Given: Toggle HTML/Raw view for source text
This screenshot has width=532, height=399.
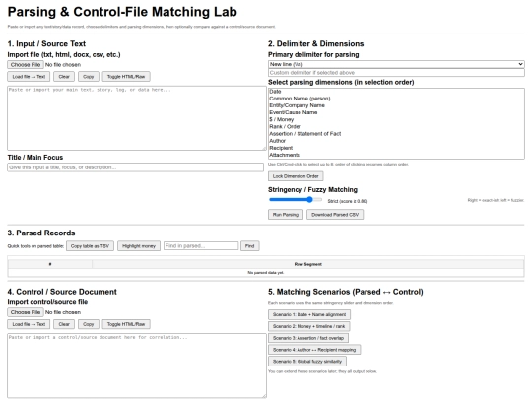Looking at the screenshot, I should [126, 77].
